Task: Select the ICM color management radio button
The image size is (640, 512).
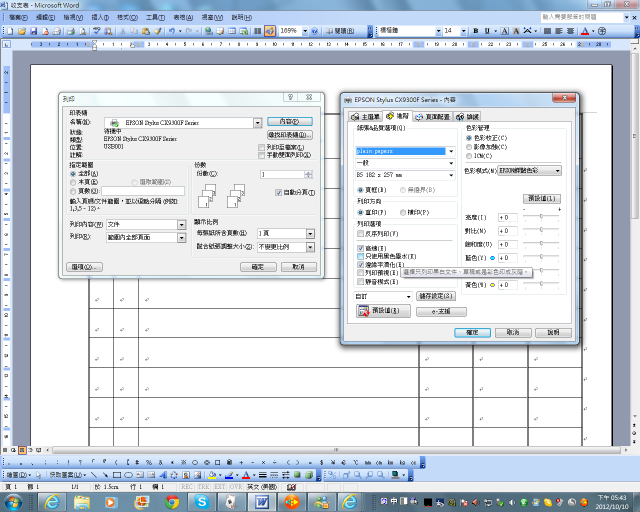Action: tap(469, 156)
